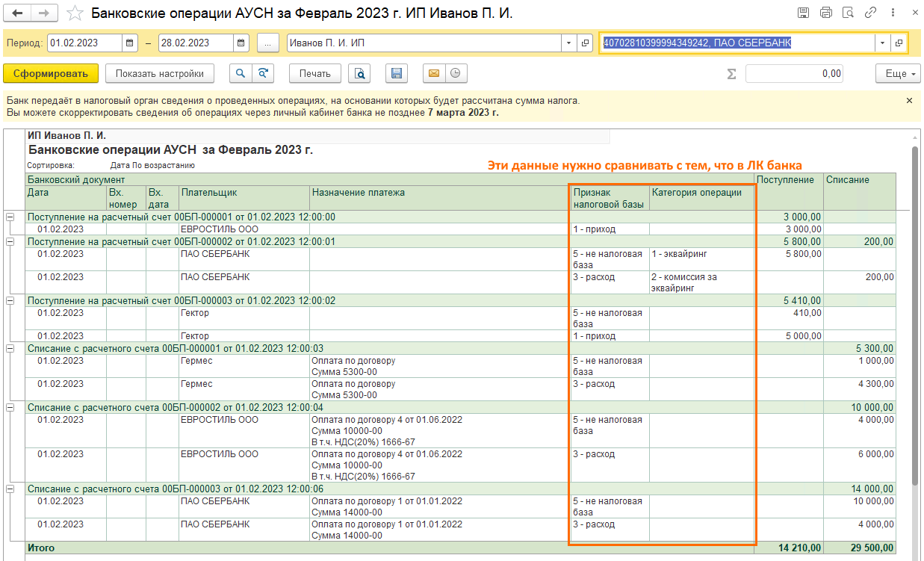This screenshot has height=561, width=924.
Task: Get link with chain icon in title bar
Action: pos(870,13)
